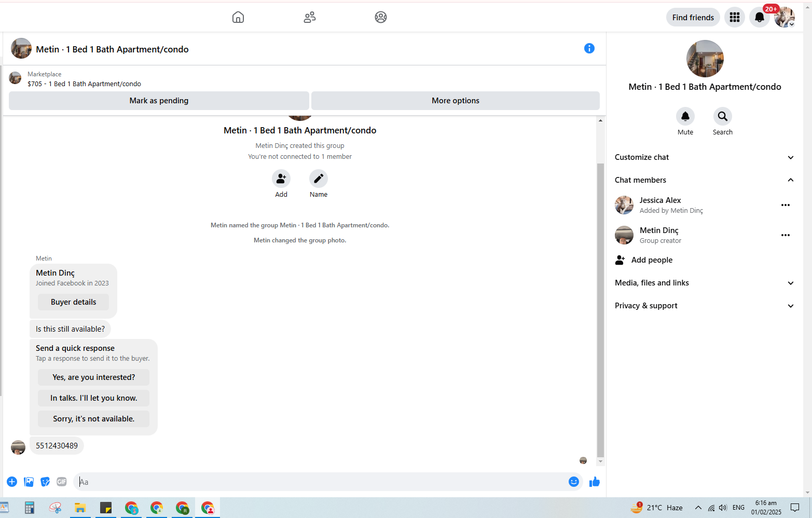
Task: Open the Facebook Home icon
Action: [x=238, y=17]
